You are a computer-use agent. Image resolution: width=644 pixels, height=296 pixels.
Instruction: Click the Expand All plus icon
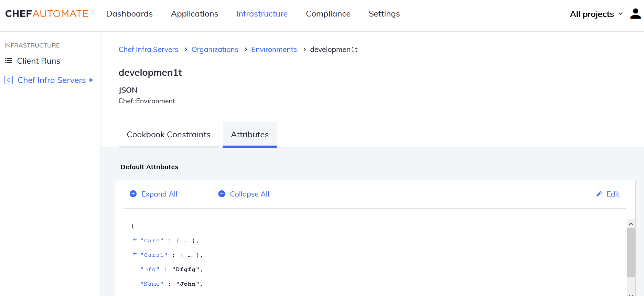(133, 194)
